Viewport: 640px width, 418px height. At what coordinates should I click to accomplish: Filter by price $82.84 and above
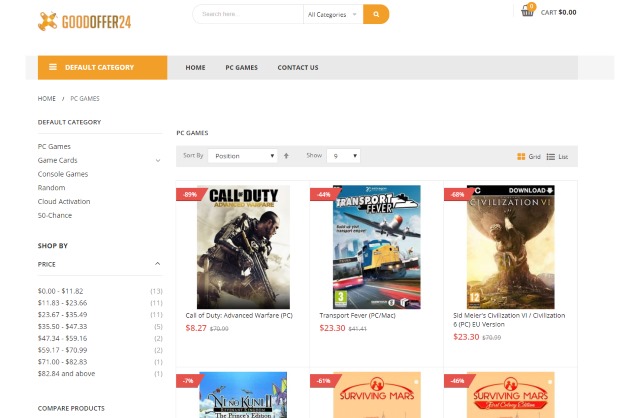coord(67,374)
